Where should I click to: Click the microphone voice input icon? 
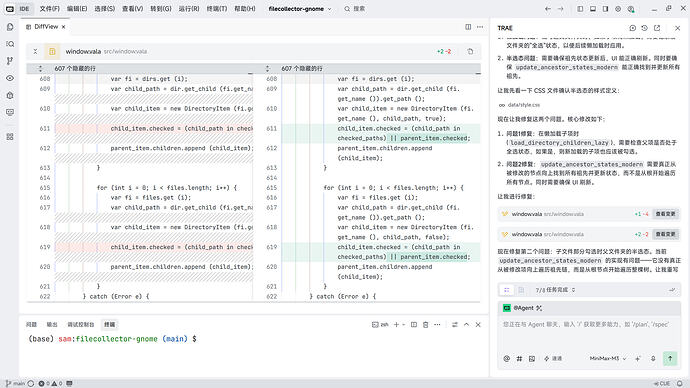(653, 359)
